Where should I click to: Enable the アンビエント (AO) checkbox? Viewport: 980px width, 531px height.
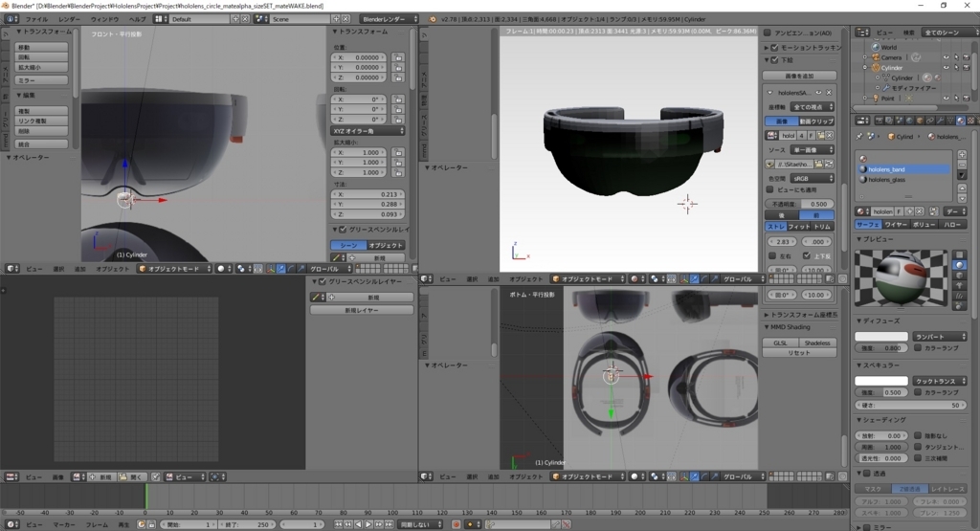pyautogui.click(x=768, y=33)
